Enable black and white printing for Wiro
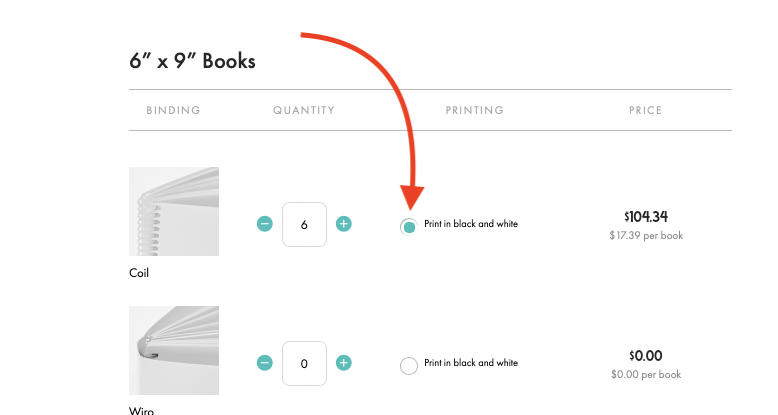 pos(408,365)
